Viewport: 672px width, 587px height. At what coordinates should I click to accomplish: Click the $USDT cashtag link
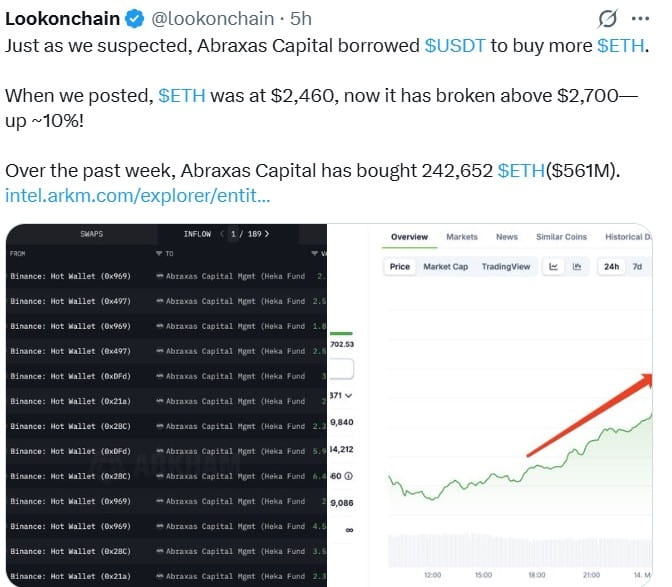point(457,46)
